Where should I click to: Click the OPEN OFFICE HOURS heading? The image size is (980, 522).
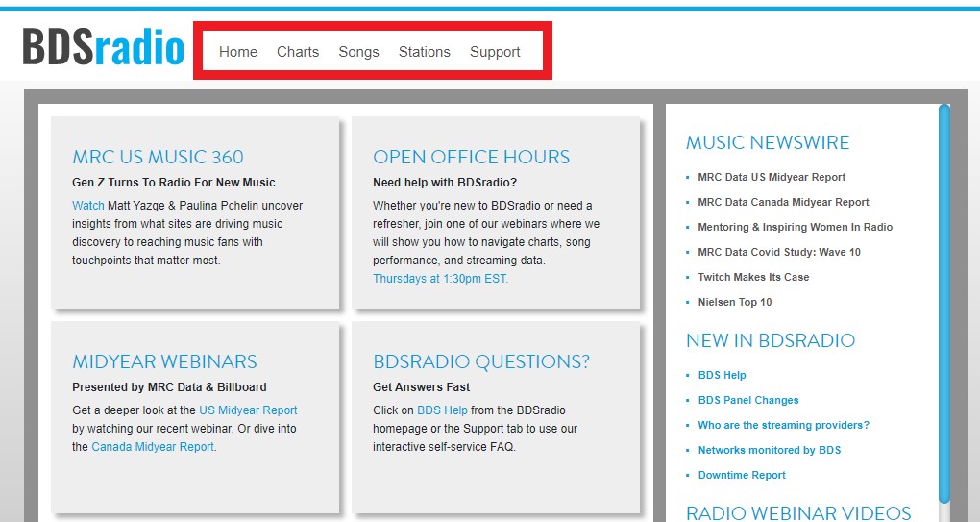[x=471, y=157]
